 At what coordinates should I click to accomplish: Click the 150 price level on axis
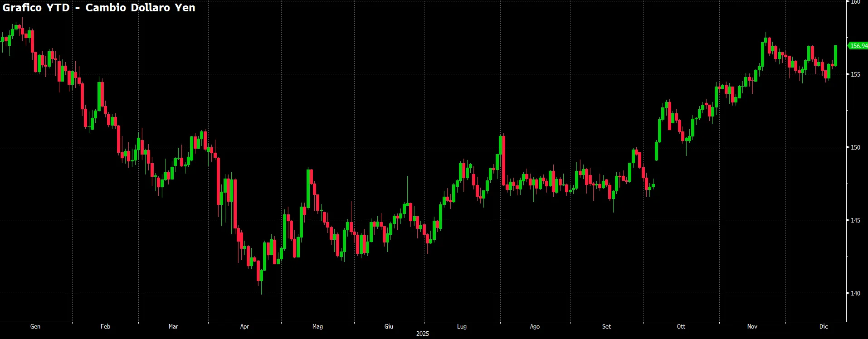point(855,147)
